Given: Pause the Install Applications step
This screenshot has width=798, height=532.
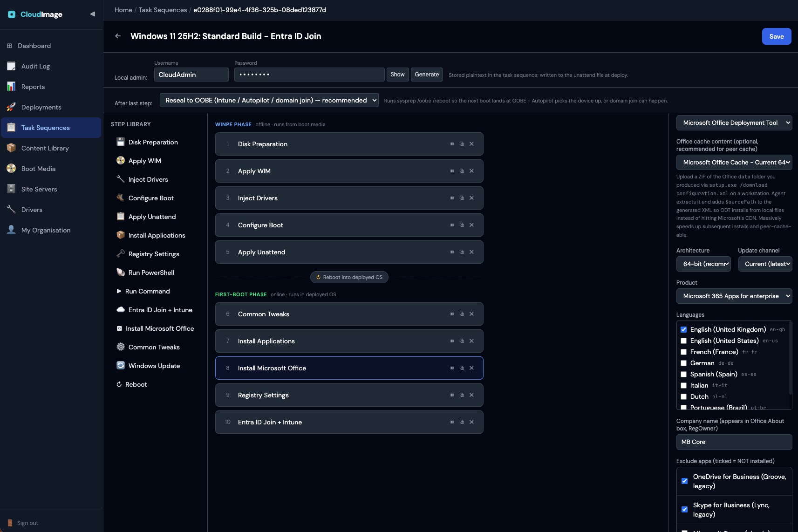Looking at the screenshot, I should point(452,341).
